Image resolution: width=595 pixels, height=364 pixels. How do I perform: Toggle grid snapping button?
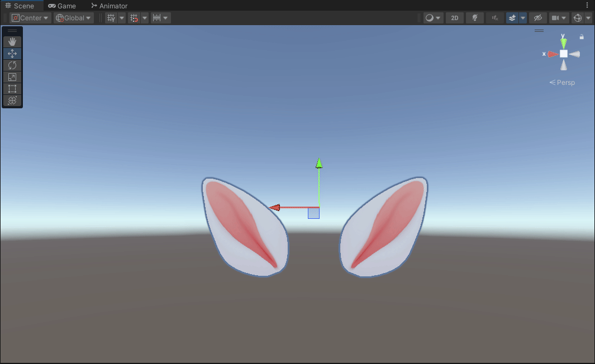(x=134, y=18)
